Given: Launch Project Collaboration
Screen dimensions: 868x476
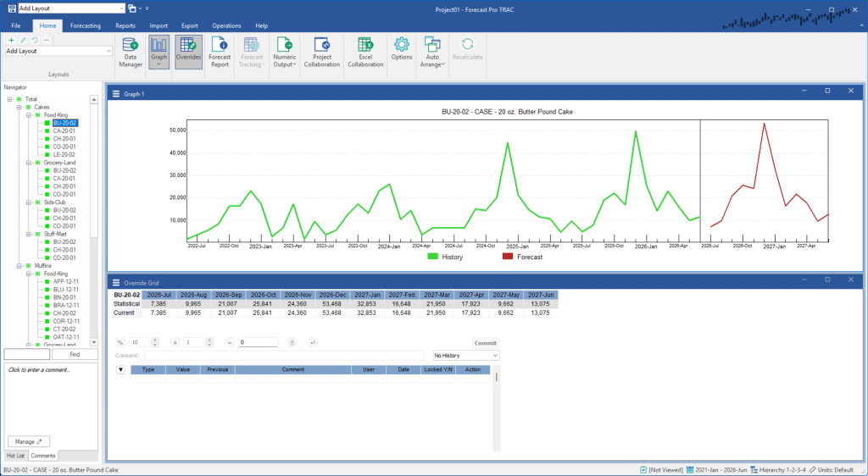Looking at the screenshot, I should click(x=321, y=53).
